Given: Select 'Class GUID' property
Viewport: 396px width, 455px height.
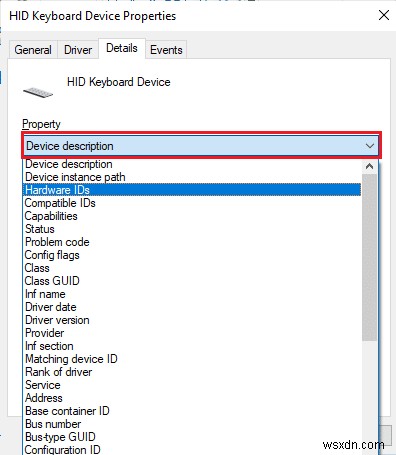Looking at the screenshot, I should [192, 281].
